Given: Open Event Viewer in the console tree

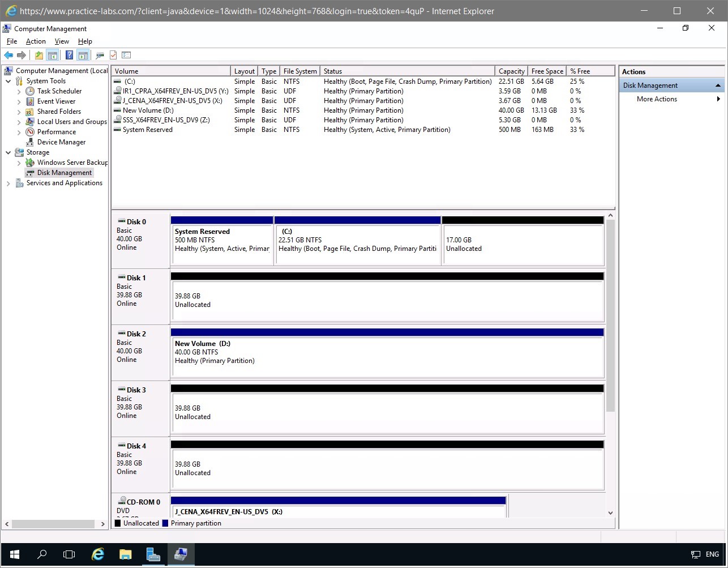Looking at the screenshot, I should pyautogui.click(x=56, y=101).
